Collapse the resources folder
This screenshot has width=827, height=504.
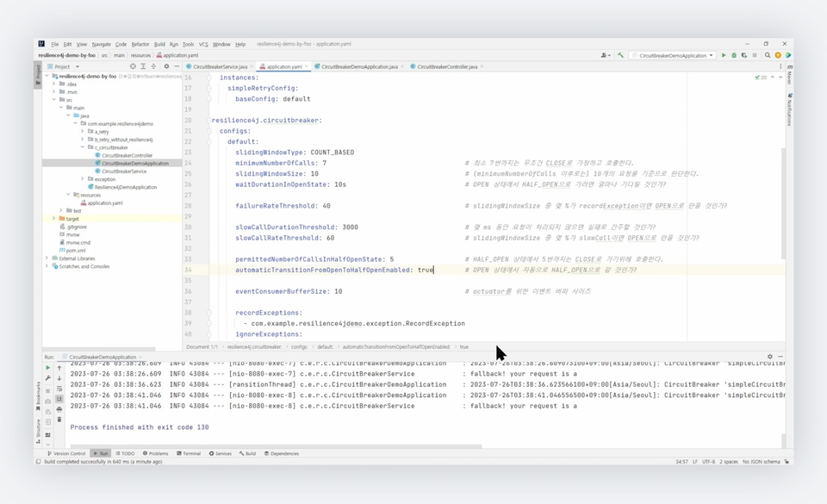click(69, 195)
